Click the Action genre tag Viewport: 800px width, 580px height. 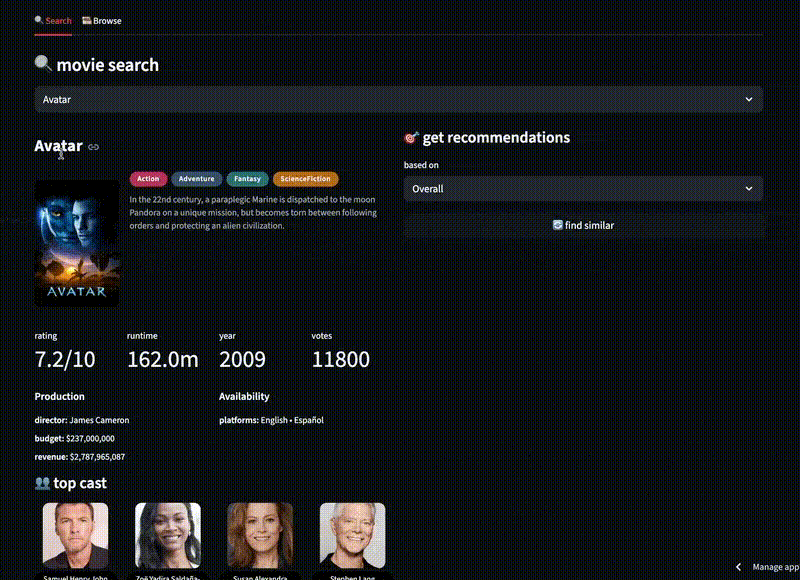pos(148,179)
